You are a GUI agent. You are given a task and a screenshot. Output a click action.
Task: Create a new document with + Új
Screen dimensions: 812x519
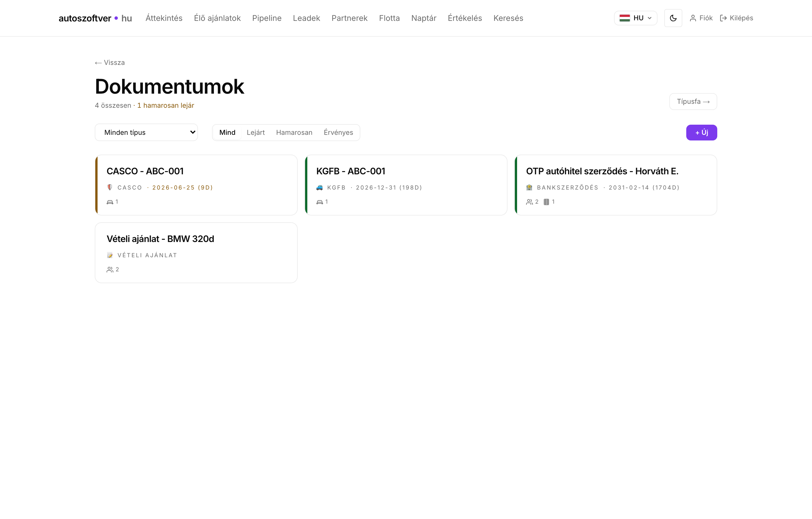pyautogui.click(x=701, y=132)
